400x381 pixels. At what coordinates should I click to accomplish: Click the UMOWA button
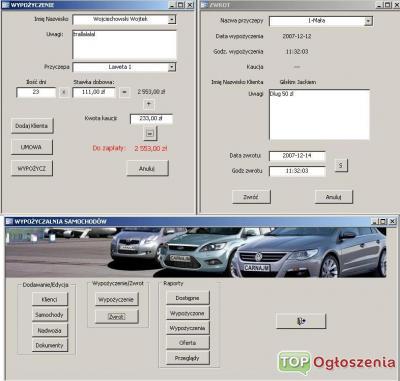pyautogui.click(x=32, y=147)
